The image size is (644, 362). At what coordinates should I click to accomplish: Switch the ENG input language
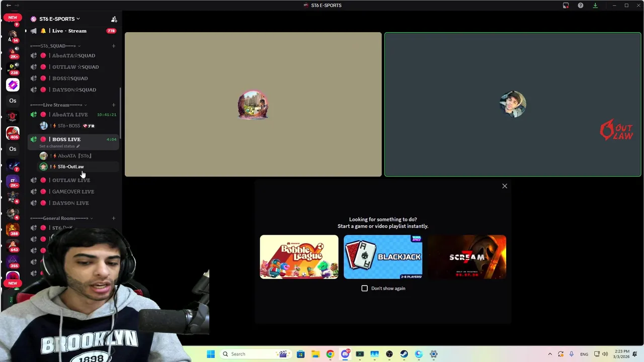click(584, 354)
